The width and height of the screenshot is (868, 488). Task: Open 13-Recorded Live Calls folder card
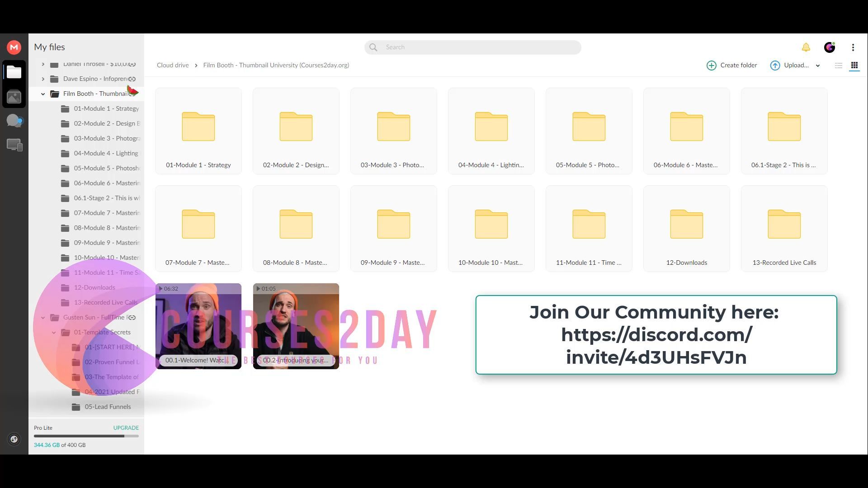point(784,229)
